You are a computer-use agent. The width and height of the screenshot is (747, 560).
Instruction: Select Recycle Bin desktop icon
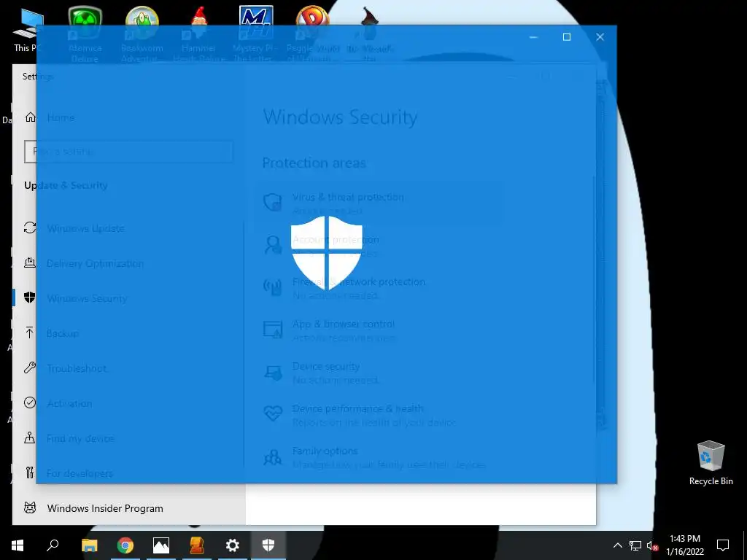(711, 463)
